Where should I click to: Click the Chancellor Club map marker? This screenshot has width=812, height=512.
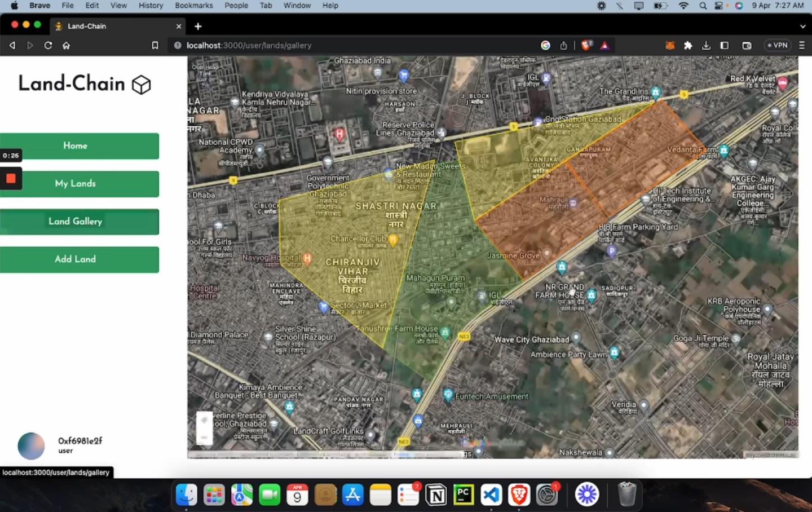click(394, 240)
